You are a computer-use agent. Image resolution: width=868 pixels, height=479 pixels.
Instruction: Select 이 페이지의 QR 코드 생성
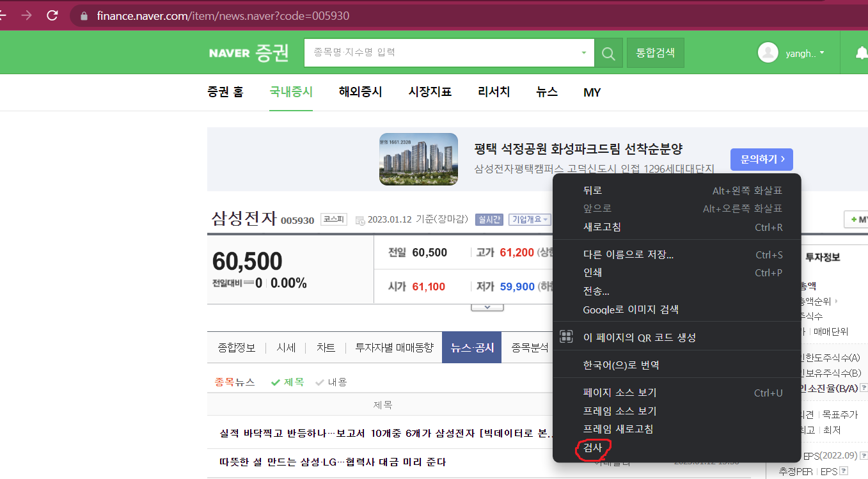(639, 337)
